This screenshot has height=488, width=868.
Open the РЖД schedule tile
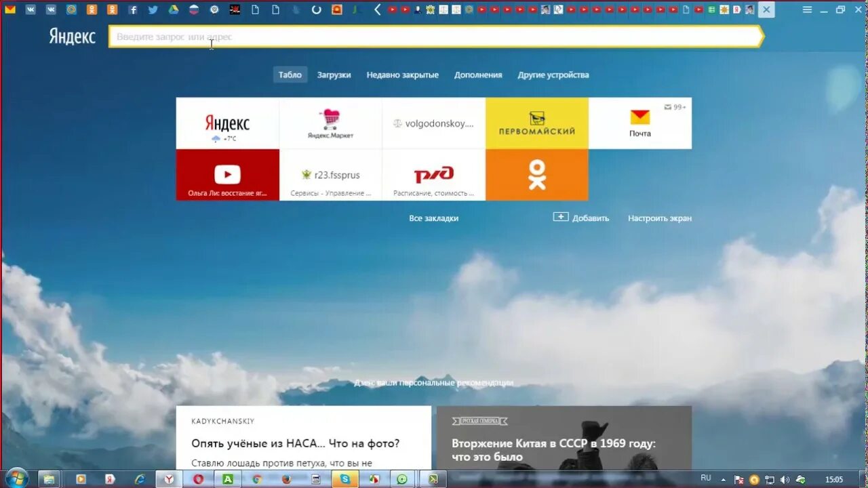click(433, 175)
